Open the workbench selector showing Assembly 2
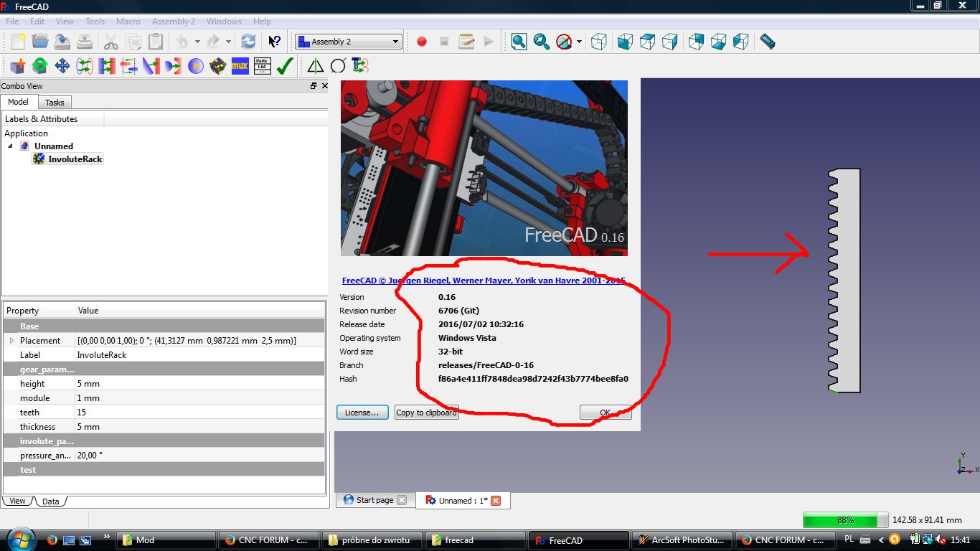 click(x=349, y=42)
